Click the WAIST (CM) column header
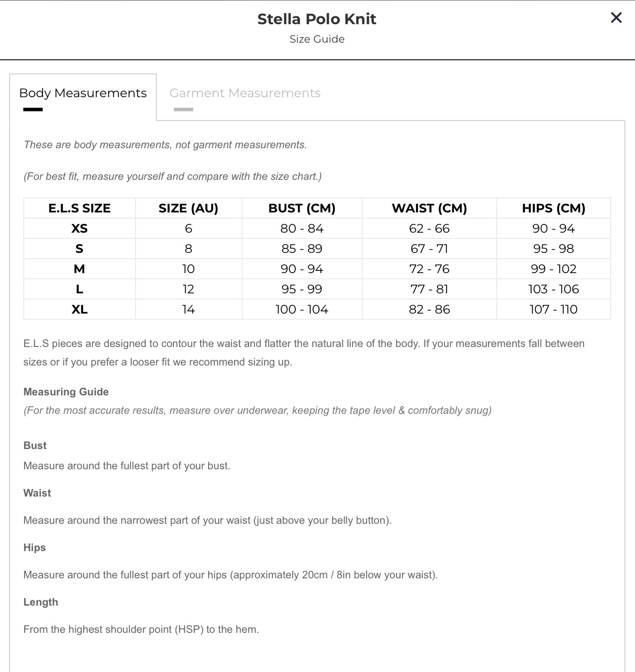This screenshot has height=672, width=635. (x=429, y=208)
